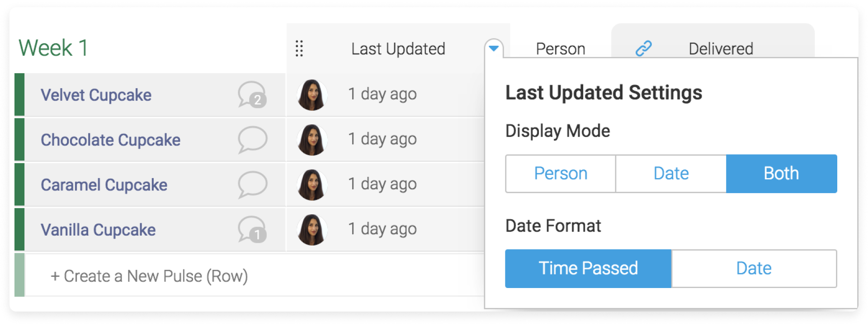This screenshot has width=868, height=326.
Task: Click the Velvet Cupcake row avatar
Action: point(312,95)
